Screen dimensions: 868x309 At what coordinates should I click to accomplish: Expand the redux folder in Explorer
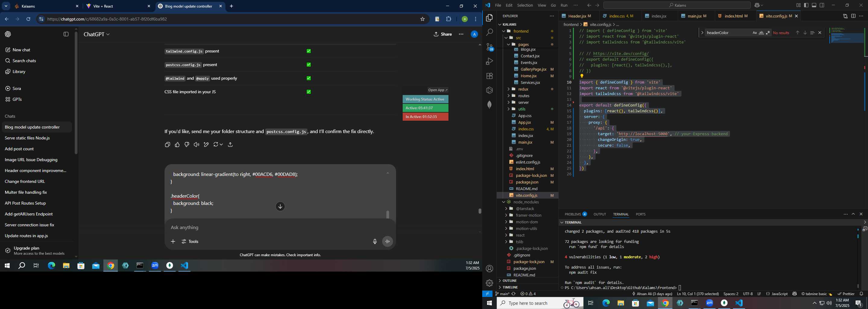tap(508, 89)
